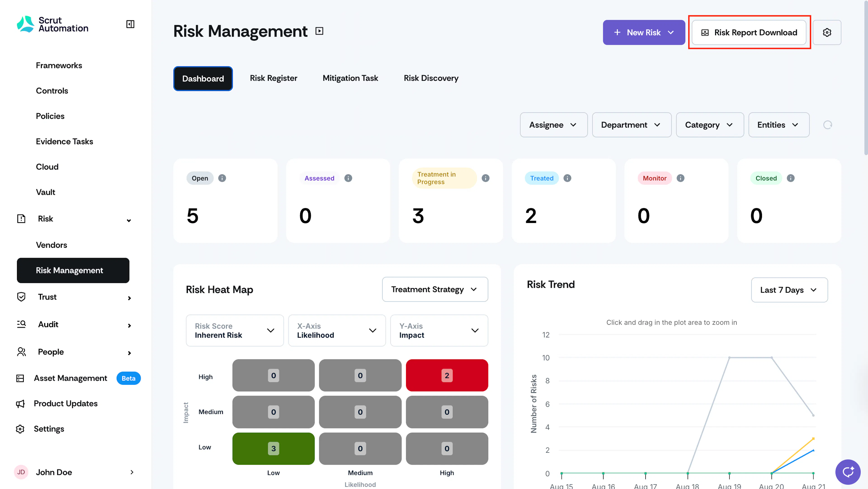Select the red High-High heat map cell
The image size is (868, 489).
tap(446, 376)
